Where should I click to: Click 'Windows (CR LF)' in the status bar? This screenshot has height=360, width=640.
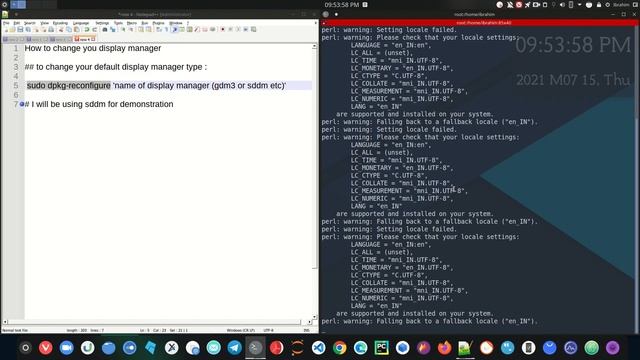pos(240,330)
